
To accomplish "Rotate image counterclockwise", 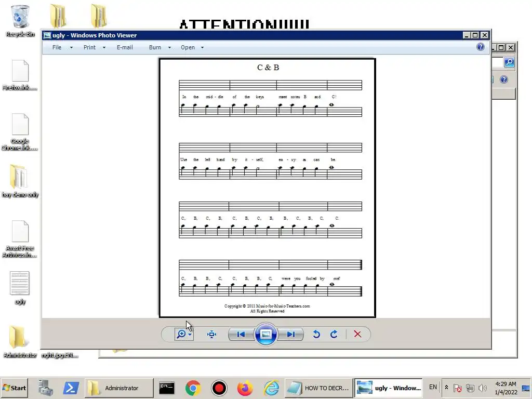I will 316,334.
